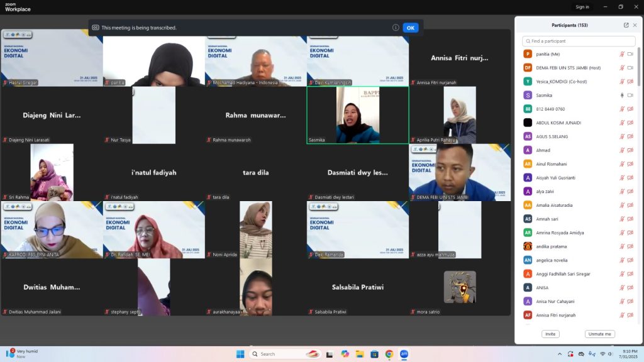
Task: Expand the hidden system tray icons chevron
Action: (560, 354)
